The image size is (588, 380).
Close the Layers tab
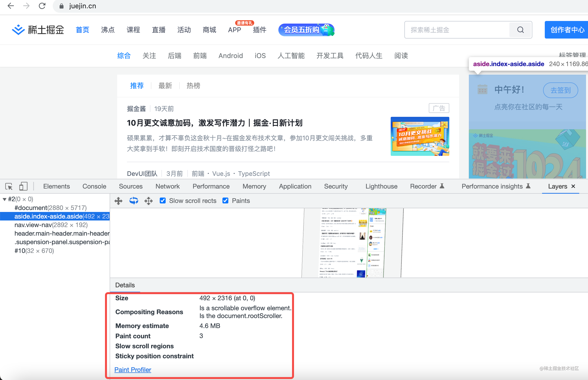coord(573,186)
